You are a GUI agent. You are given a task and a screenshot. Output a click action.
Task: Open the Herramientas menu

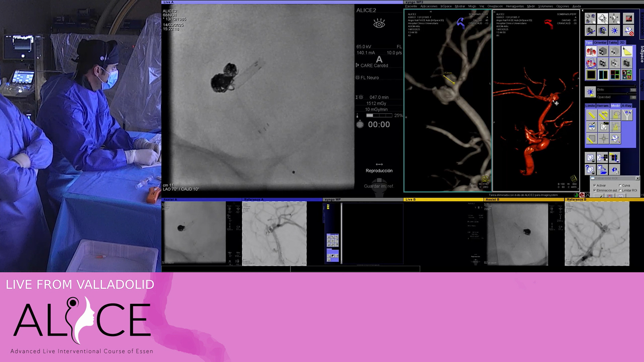click(x=515, y=6)
